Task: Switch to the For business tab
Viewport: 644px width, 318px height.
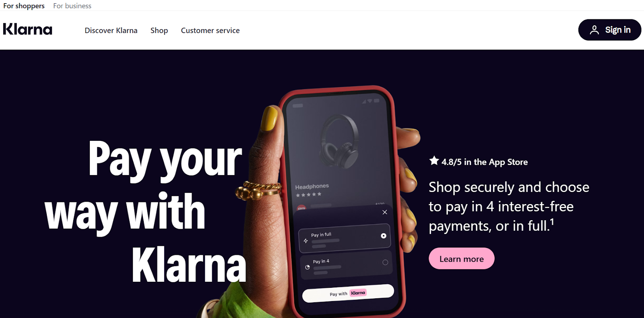Action: pyautogui.click(x=72, y=6)
